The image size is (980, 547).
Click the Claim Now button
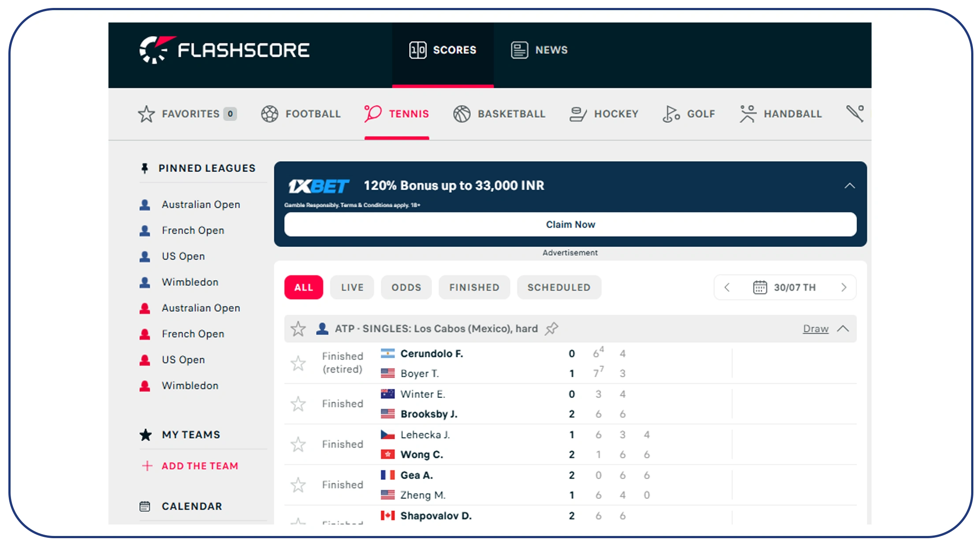pyautogui.click(x=570, y=225)
